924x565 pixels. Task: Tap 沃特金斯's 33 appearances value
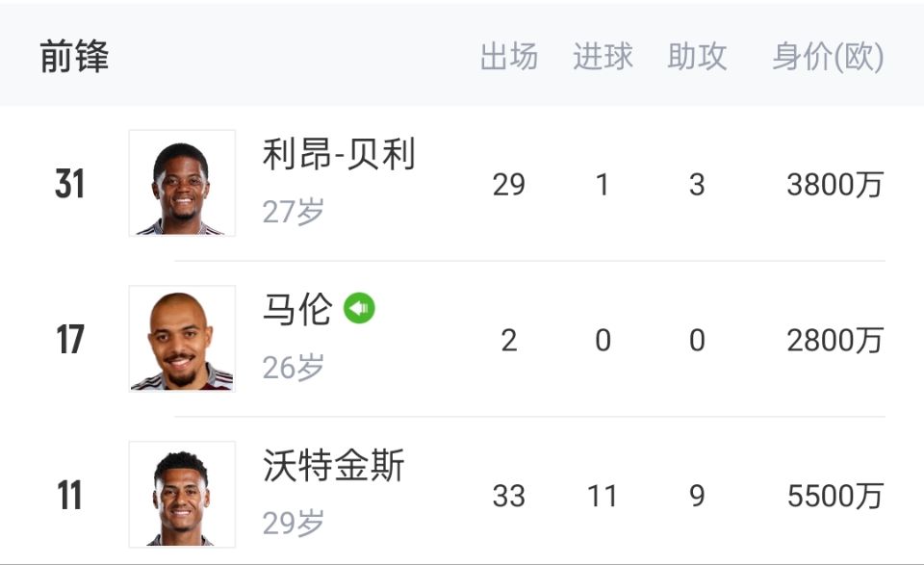coord(508,496)
